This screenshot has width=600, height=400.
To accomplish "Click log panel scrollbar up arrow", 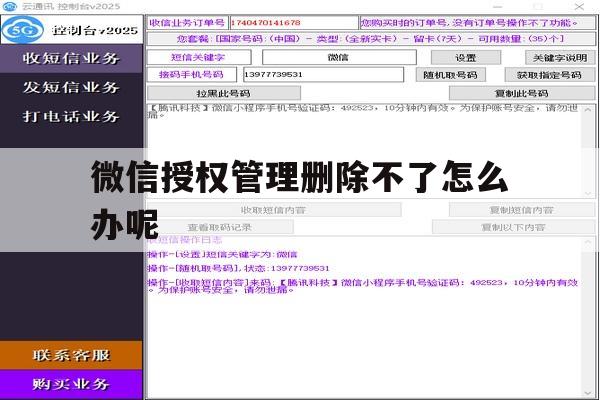I will (588, 243).
